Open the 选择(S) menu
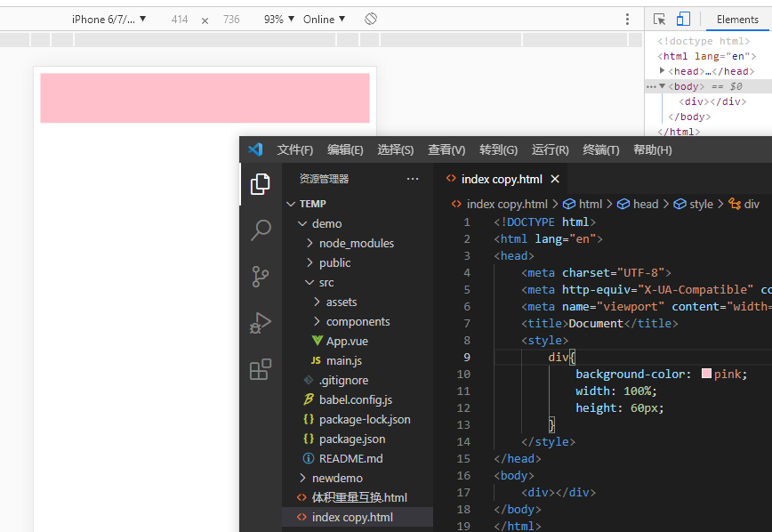This screenshot has height=532, width=772. 396,149
